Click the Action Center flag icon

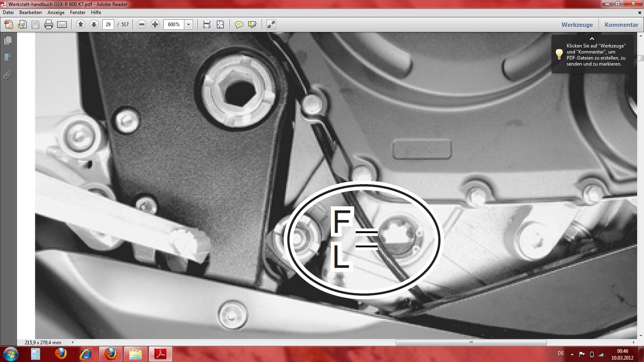click(582, 354)
